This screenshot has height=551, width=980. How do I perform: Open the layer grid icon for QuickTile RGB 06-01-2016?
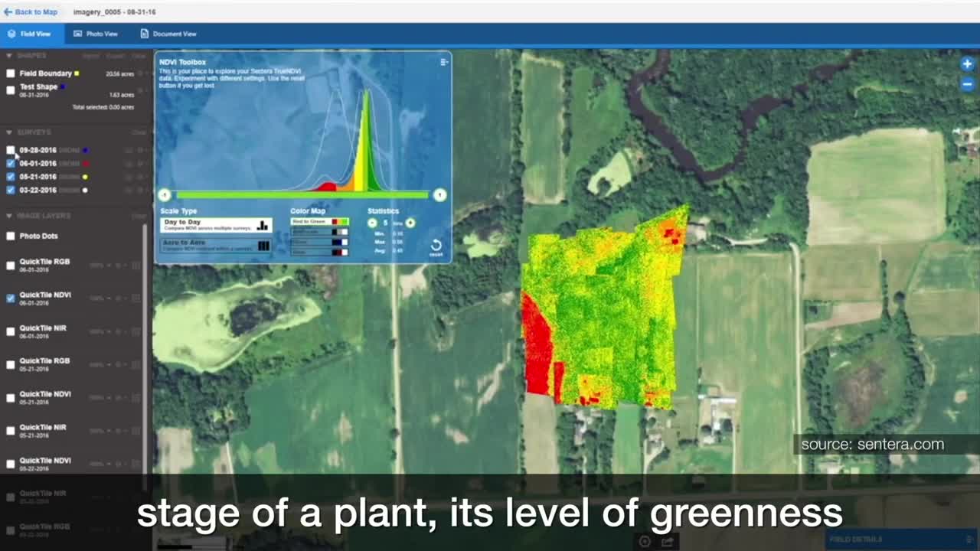(136, 266)
